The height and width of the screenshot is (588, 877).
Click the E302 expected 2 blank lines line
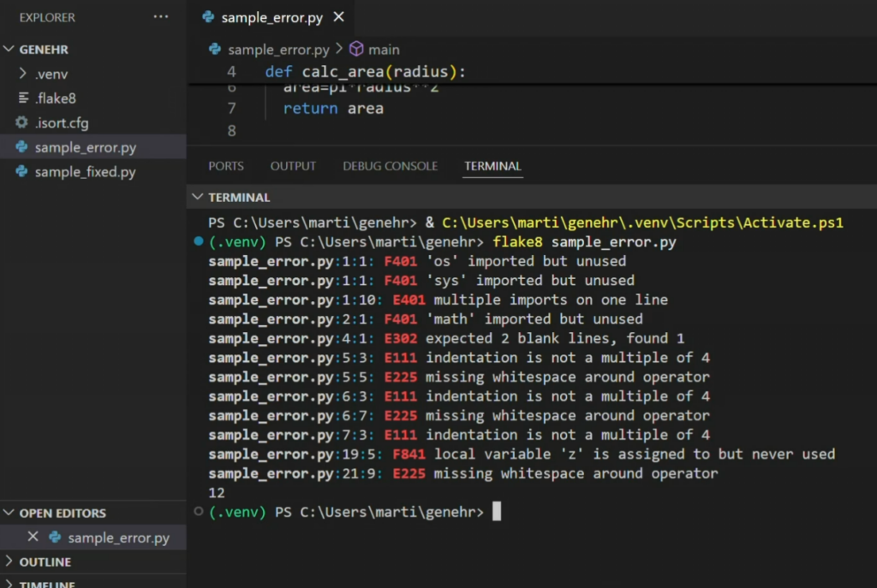tap(446, 338)
